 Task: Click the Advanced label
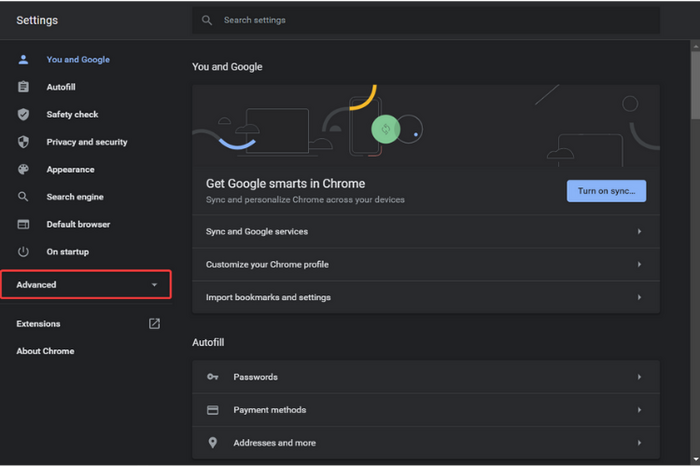pyautogui.click(x=36, y=285)
